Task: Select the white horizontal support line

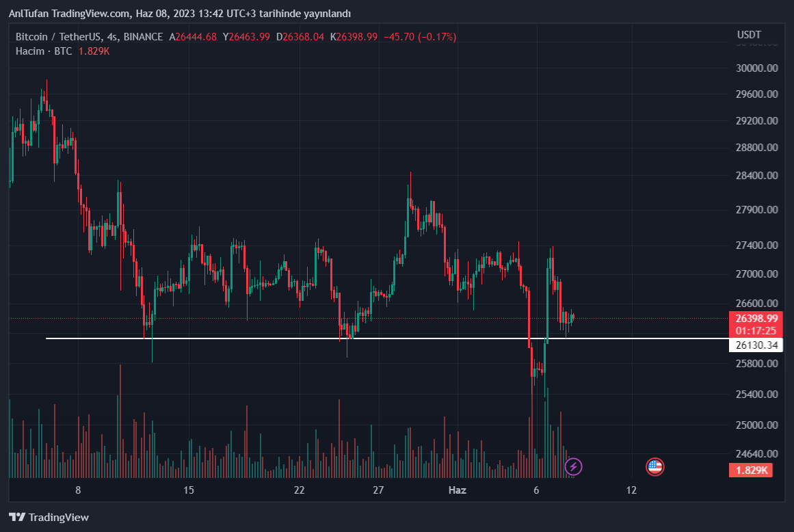Action: click(274, 338)
